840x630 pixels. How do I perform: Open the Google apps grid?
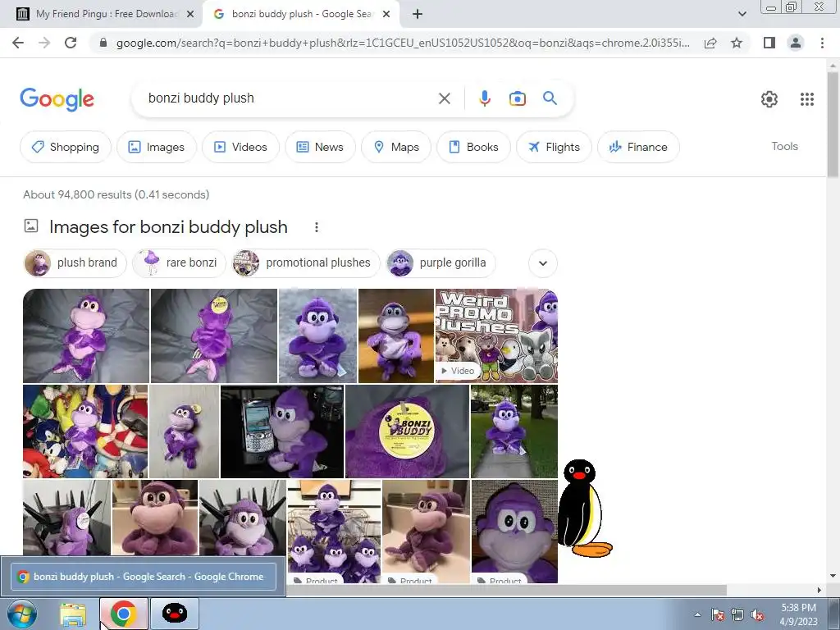tap(807, 99)
